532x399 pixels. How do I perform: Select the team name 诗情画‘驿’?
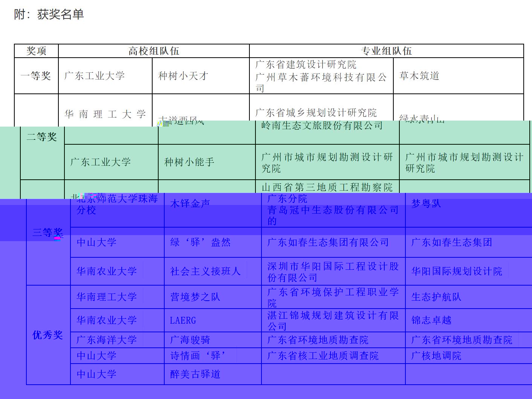[199, 356]
